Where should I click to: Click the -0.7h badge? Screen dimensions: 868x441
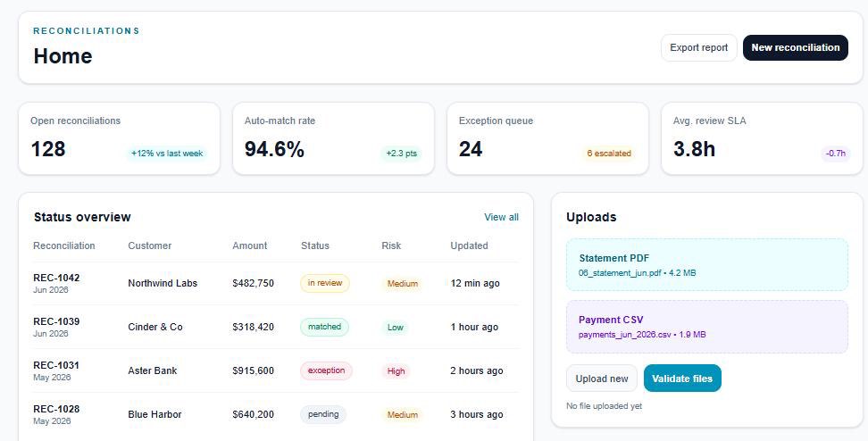[x=835, y=154]
